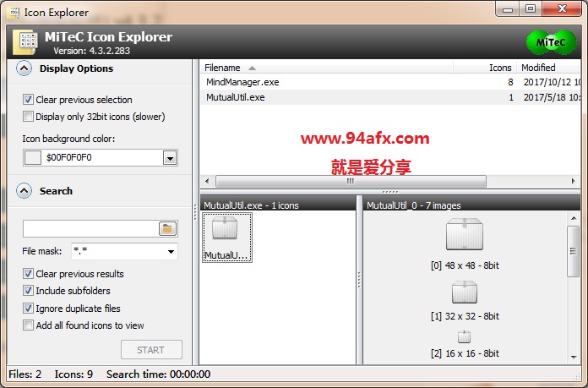Open the folder browse button for search path
Viewport: 588px width, 388px height.
coord(167,228)
